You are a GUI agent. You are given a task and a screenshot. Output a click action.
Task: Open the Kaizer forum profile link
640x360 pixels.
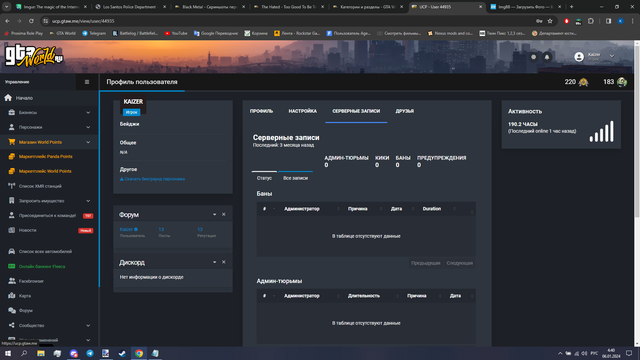click(x=129, y=229)
